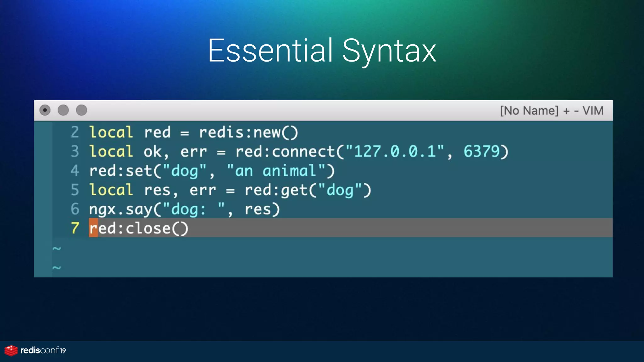Click line number 4 in gutter

point(75,171)
